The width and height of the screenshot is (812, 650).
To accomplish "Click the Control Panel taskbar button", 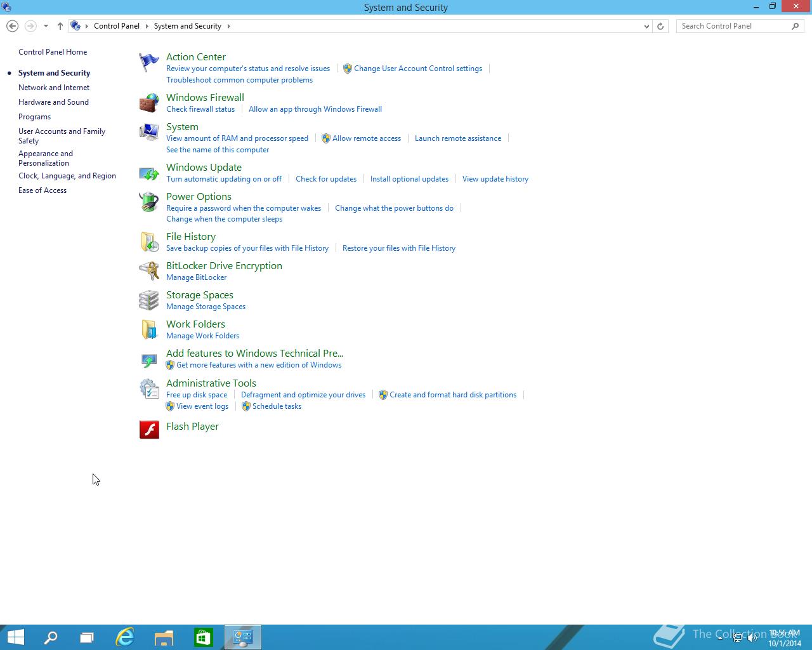I will pos(242,637).
